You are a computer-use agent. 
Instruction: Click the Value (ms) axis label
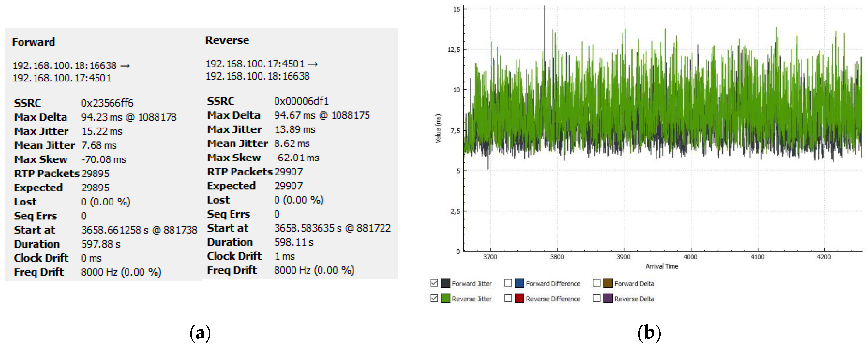click(x=438, y=128)
